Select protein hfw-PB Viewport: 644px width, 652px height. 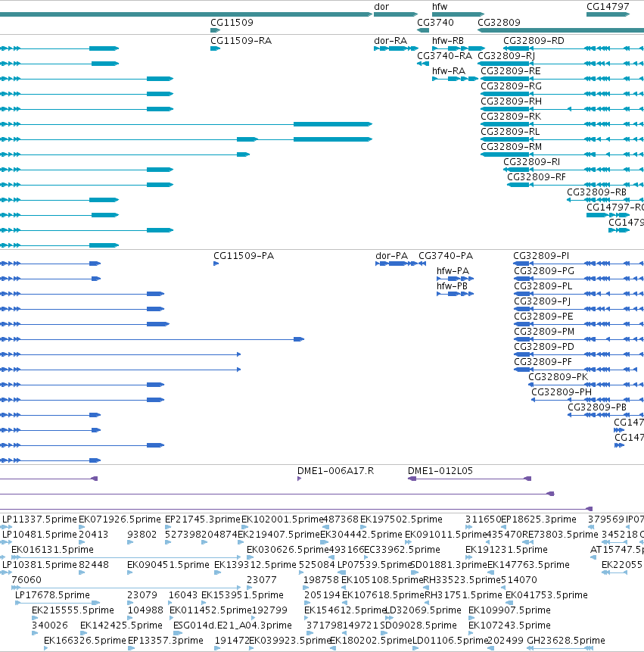pos(452,286)
